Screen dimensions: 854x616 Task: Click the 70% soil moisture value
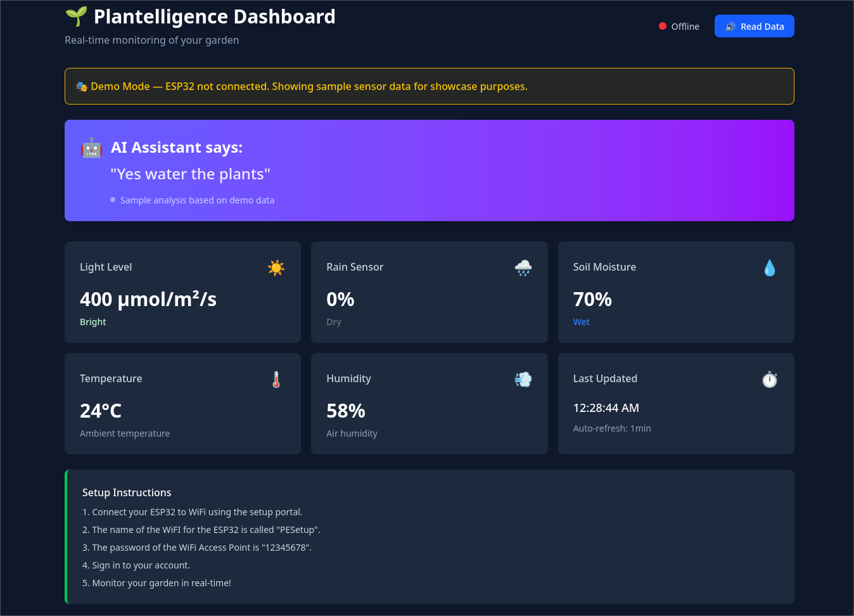pos(592,299)
